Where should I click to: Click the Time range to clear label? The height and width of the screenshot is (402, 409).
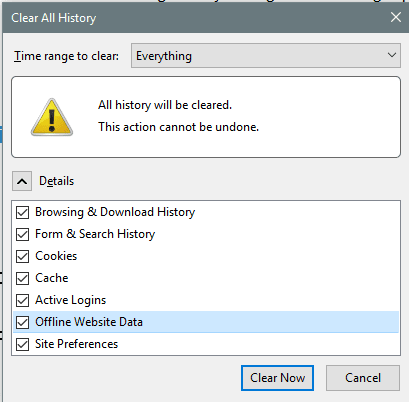pyautogui.click(x=66, y=56)
